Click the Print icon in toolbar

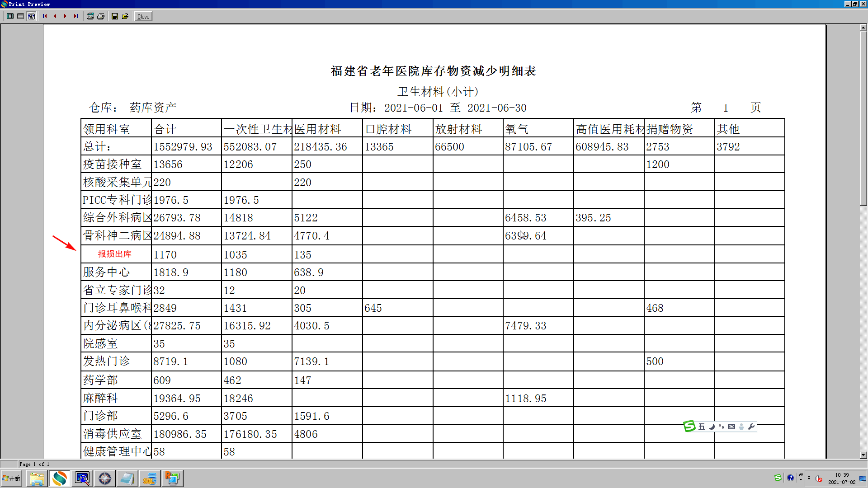[101, 16]
